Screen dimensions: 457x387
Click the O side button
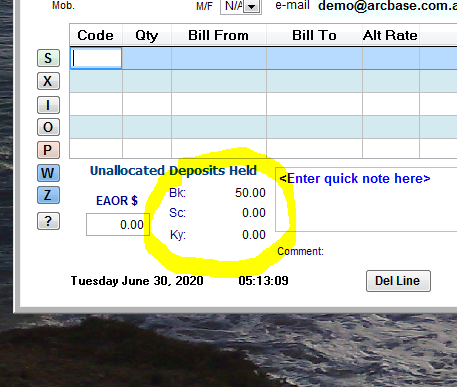(48, 127)
